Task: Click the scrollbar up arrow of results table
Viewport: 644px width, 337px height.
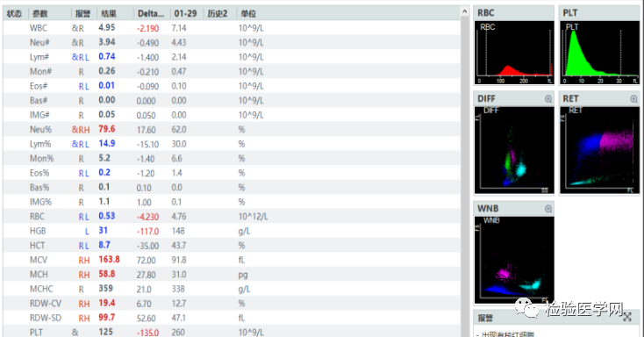Action: coord(464,12)
